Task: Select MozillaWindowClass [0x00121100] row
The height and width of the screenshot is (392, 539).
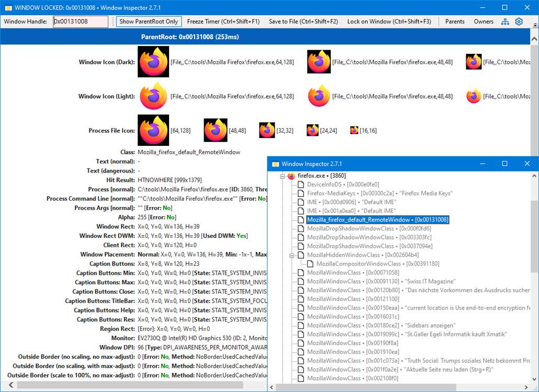Action: click(353, 299)
